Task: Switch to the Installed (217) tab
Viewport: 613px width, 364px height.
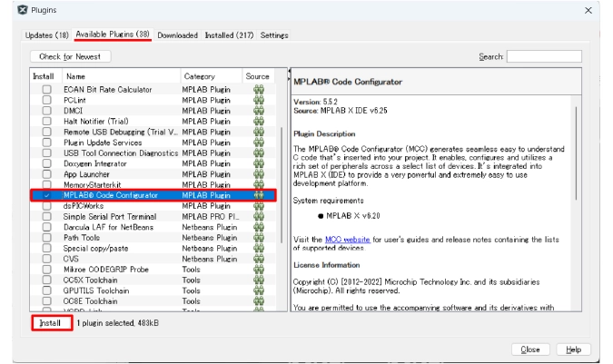Action: (x=229, y=35)
